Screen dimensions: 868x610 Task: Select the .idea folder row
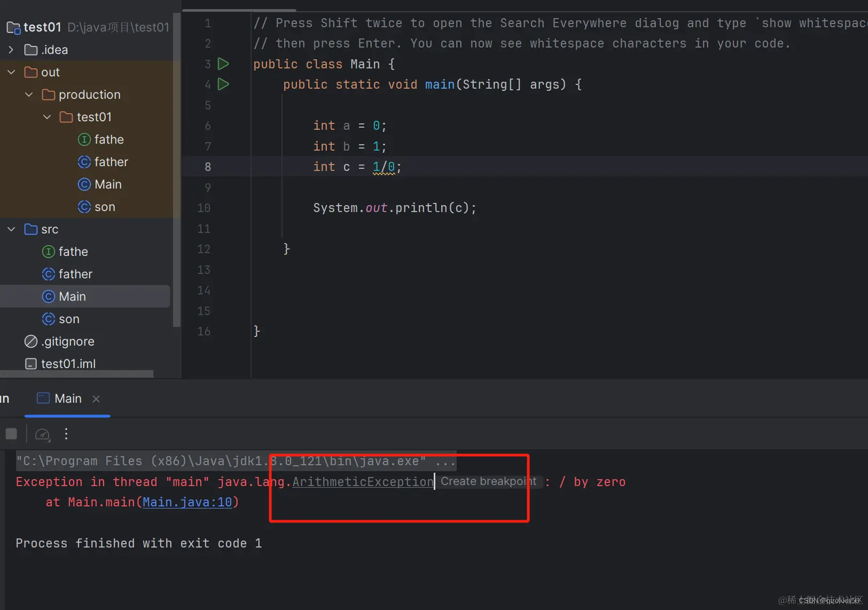point(87,50)
